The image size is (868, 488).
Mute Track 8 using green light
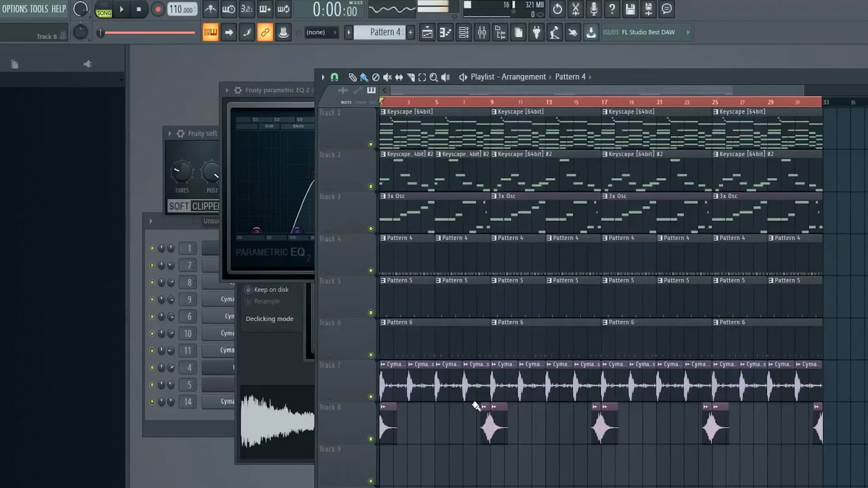pos(371,439)
